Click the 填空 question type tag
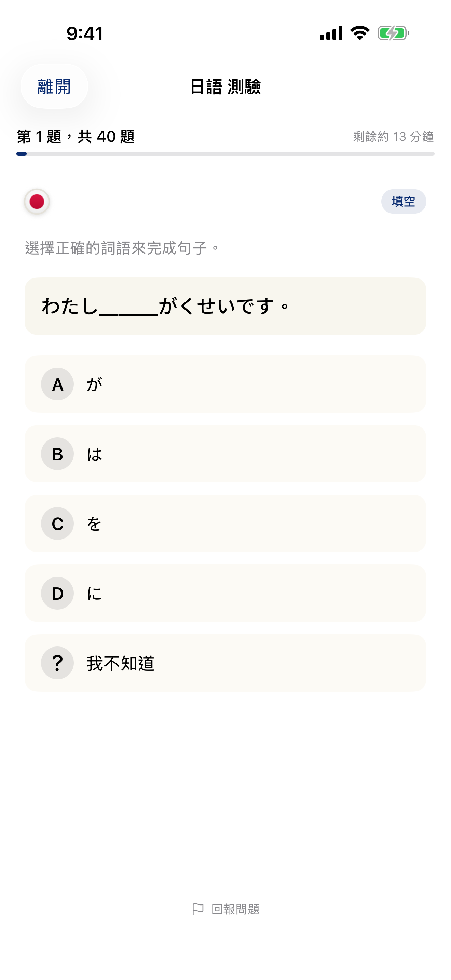Image resolution: width=451 pixels, height=980 pixels. [404, 201]
